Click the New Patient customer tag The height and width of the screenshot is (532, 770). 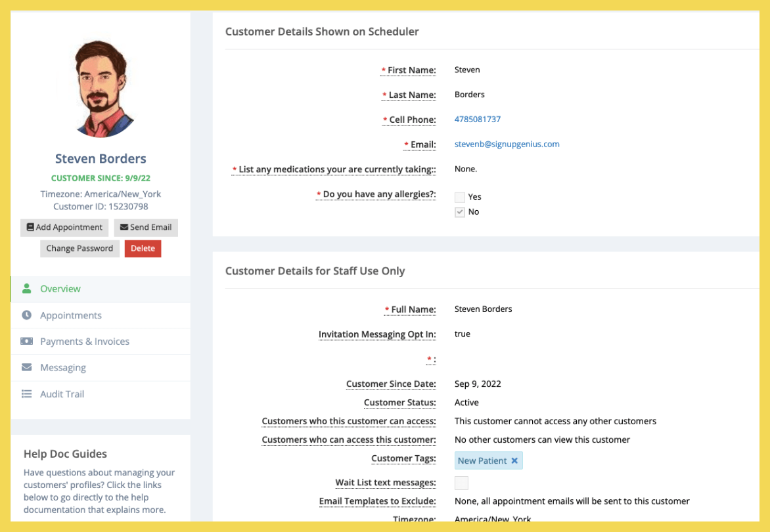coord(489,461)
